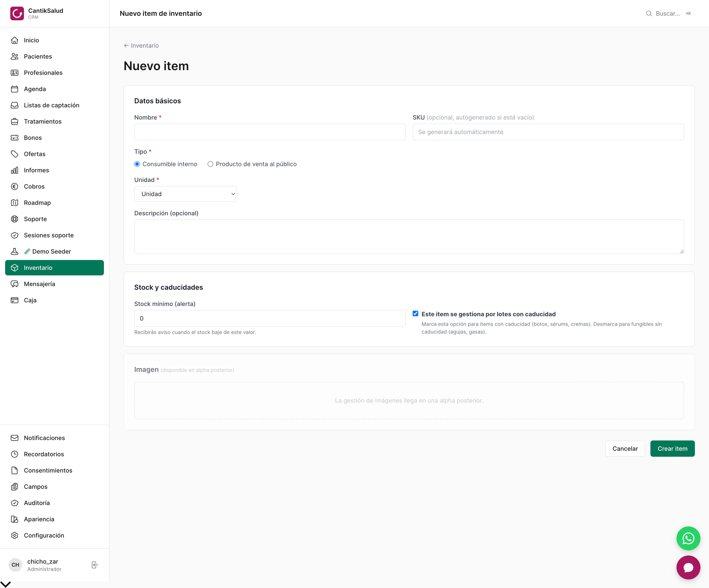Click the Configuración gear icon
This screenshot has width=709, height=588.
coord(15,535)
